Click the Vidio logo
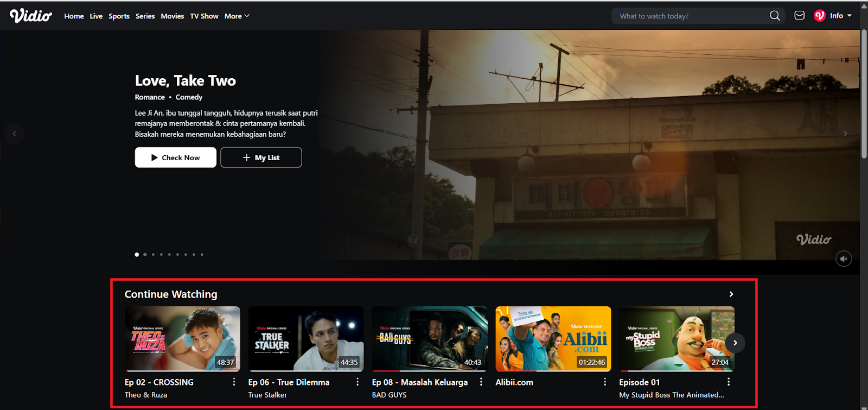The height and width of the screenshot is (410, 868). coord(31,16)
